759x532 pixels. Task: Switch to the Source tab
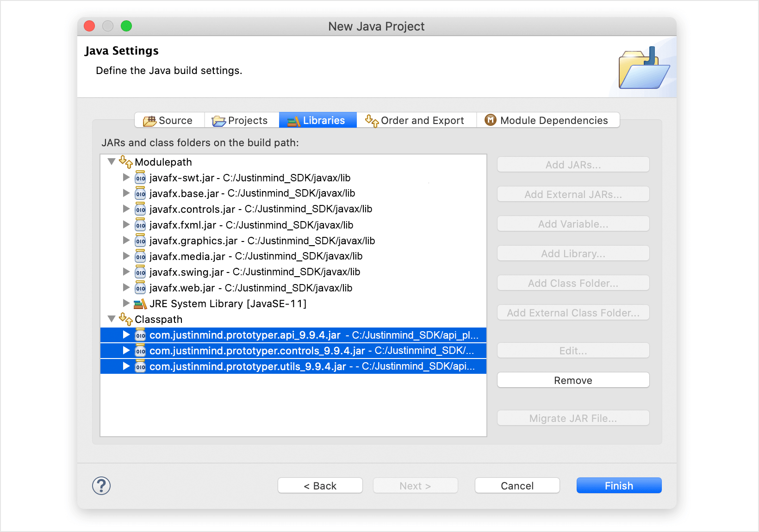coord(169,120)
